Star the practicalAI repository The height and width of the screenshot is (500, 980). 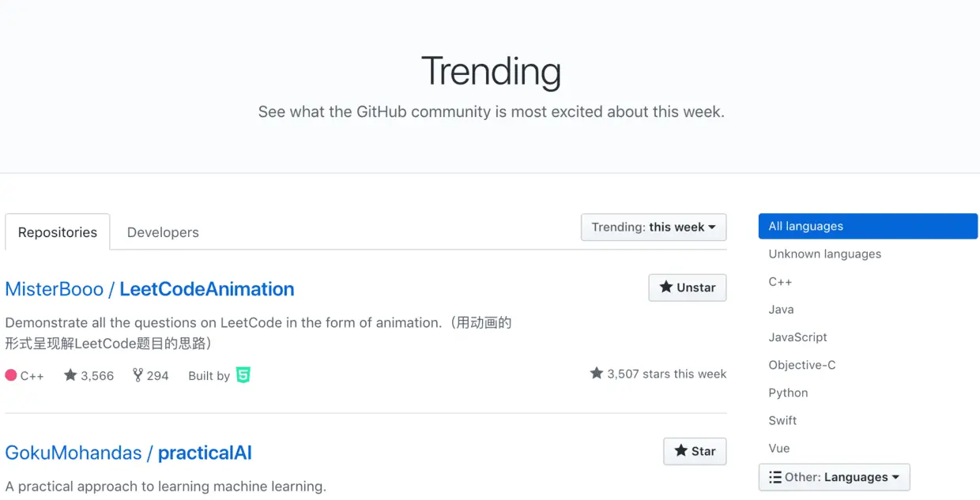[x=695, y=451]
